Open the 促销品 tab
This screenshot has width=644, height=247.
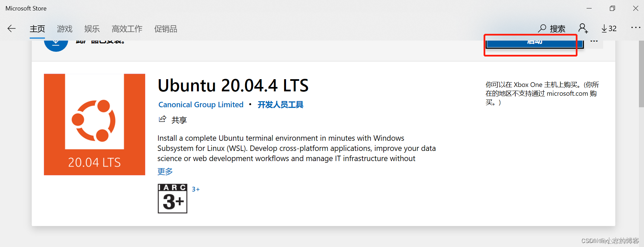click(x=165, y=29)
